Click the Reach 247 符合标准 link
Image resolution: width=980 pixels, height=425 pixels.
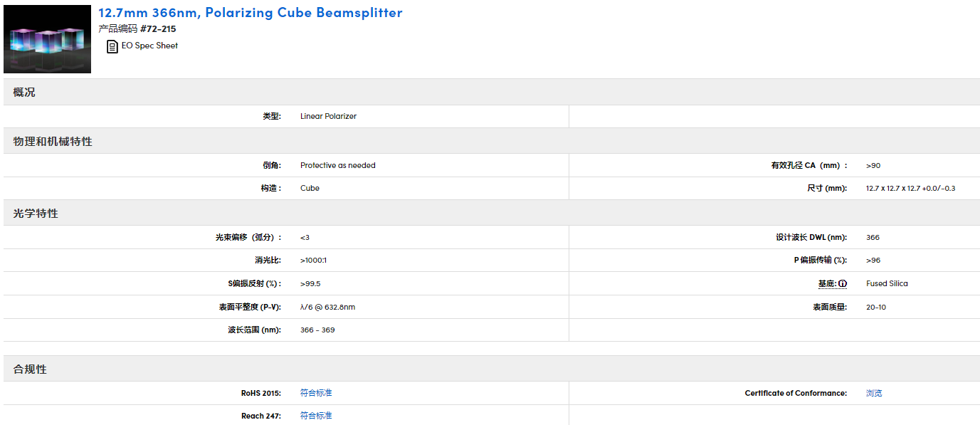click(316, 416)
